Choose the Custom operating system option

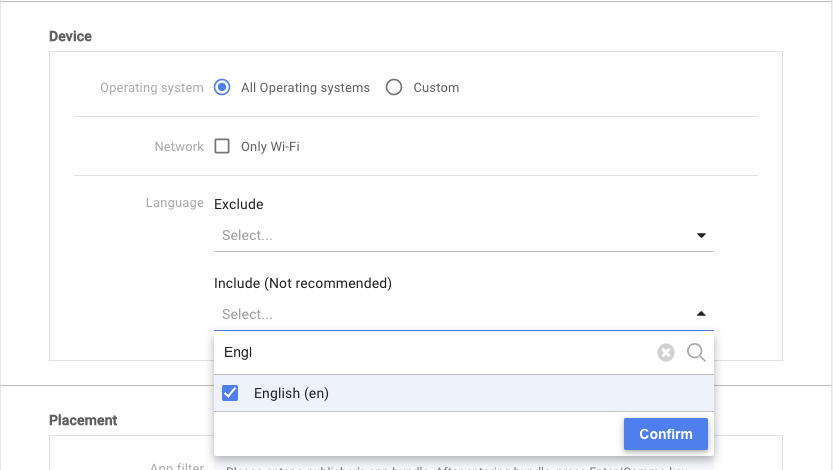394,88
